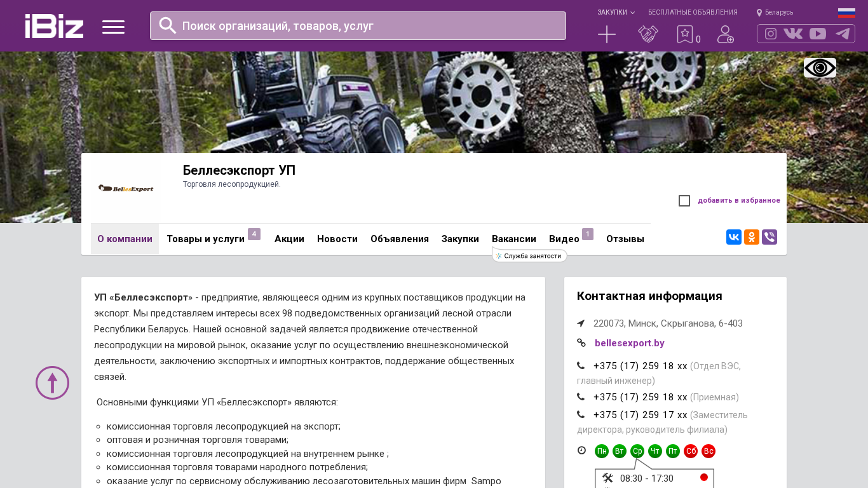This screenshot has width=868, height=488.
Task: Switch language via the Russian flag
Action: pos(846,13)
